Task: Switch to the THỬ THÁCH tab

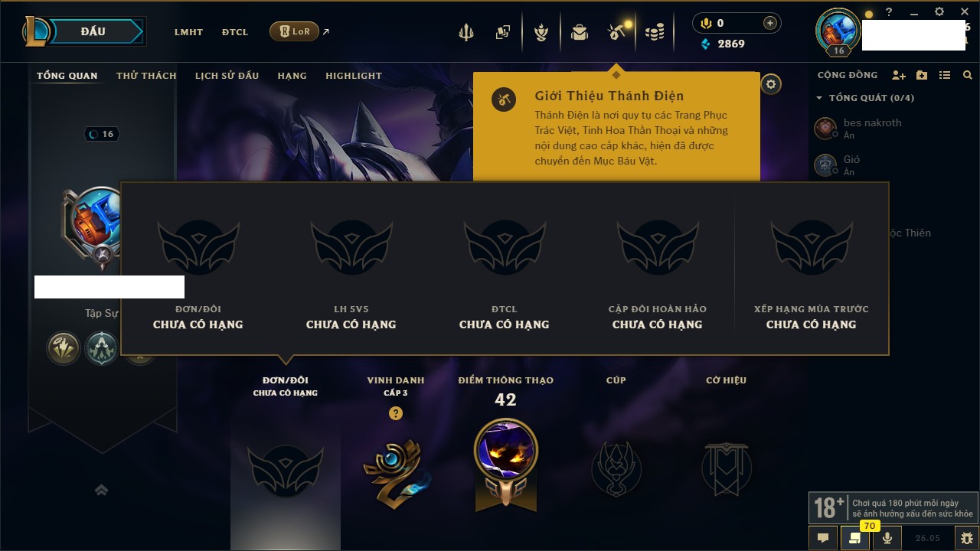Action: point(146,76)
